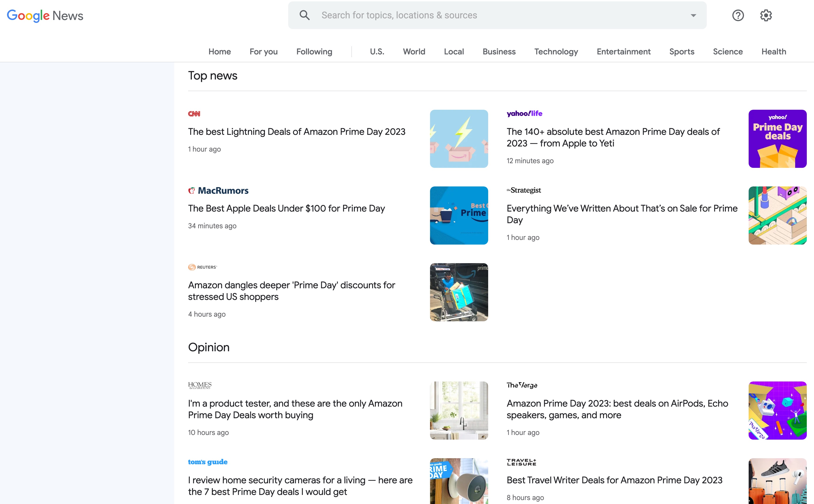814x504 pixels.
Task: Click the sneakers and luggage thumbnail
Action: [777, 481]
